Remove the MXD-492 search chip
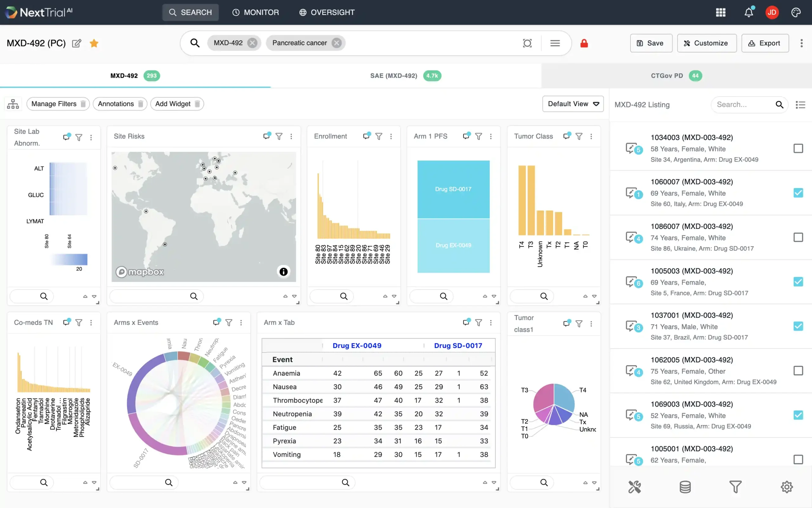Image resolution: width=812 pixels, height=508 pixels. pos(252,43)
